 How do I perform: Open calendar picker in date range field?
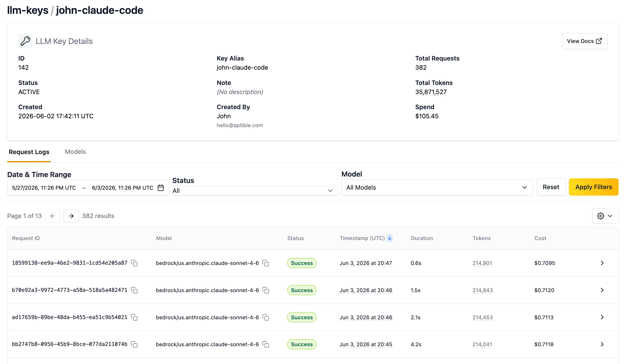(161, 188)
